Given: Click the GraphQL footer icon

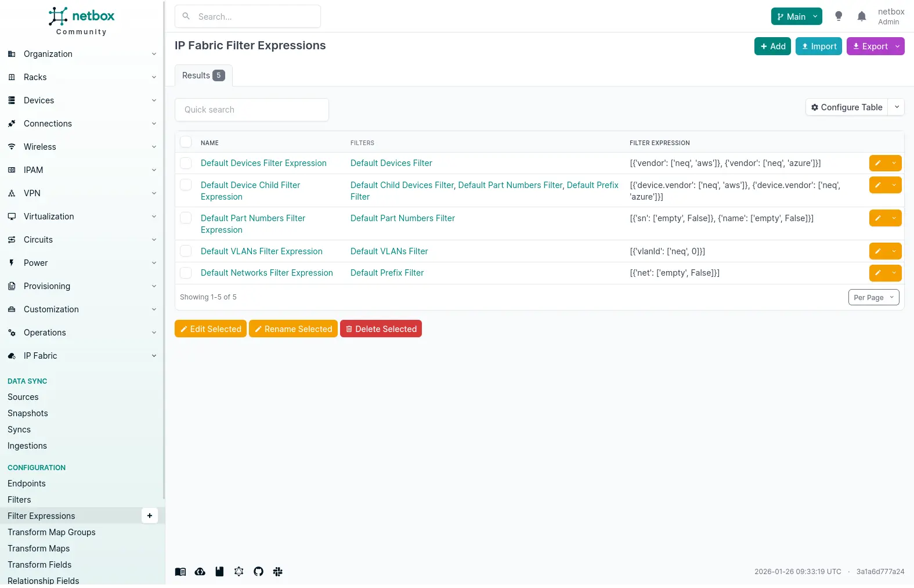Looking at the screenshot, I should pos(239,572).
